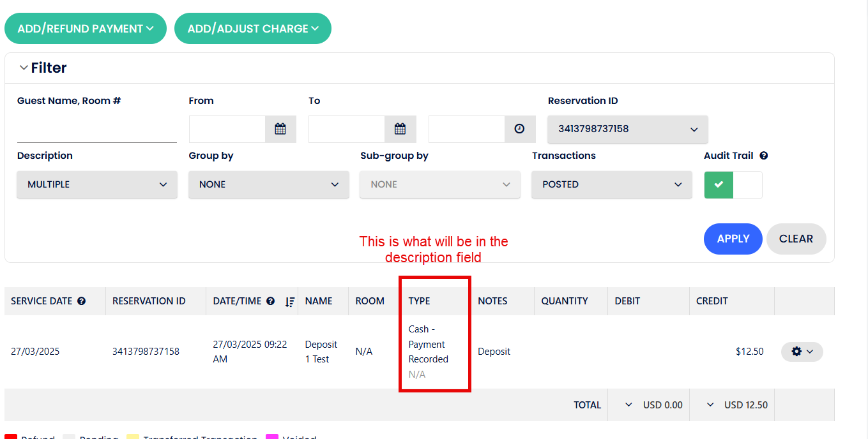Click the Date/Time help icon
This screenshot has height=439, width=868.
click(x=271, y=301)
